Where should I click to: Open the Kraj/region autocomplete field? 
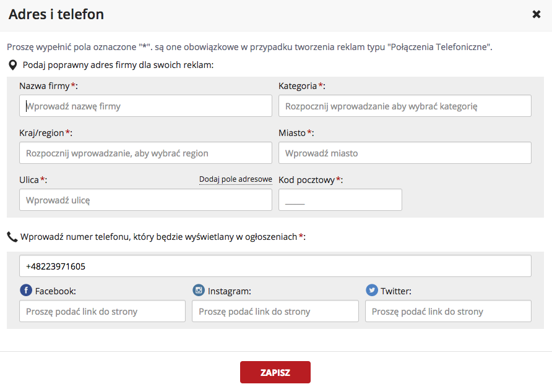(x=145, y=153)
